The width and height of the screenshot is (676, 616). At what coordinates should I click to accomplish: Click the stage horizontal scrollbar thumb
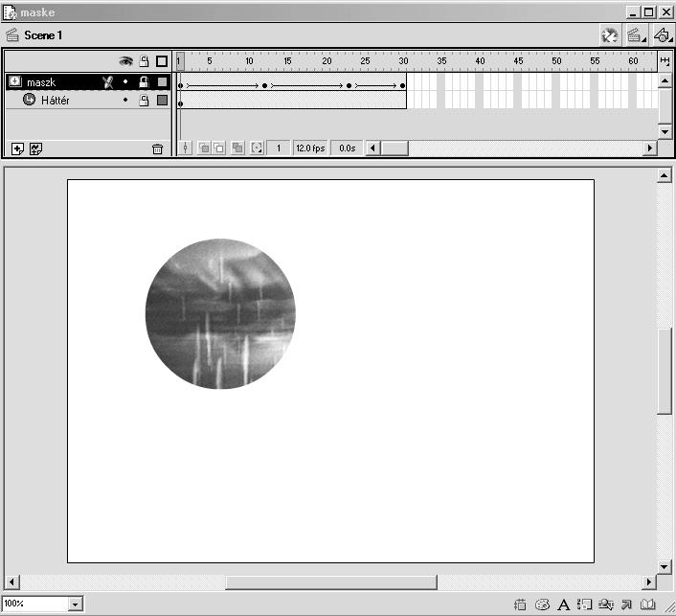coord(331,582)
